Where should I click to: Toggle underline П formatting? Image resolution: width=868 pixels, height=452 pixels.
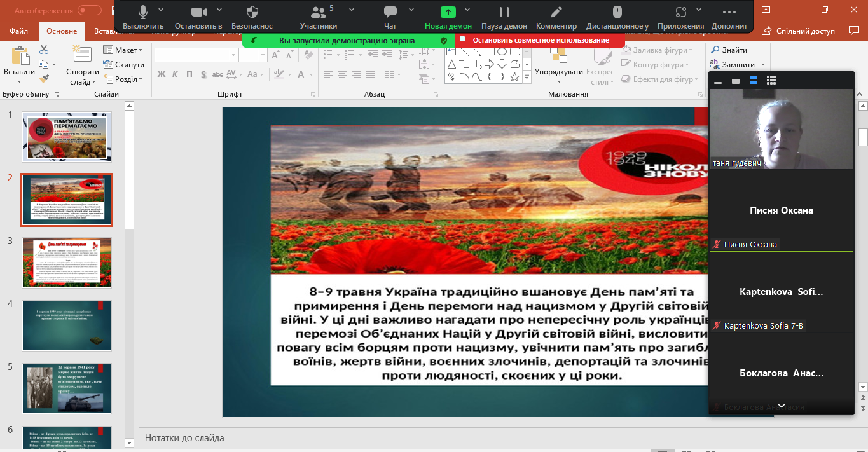point(189,74)
